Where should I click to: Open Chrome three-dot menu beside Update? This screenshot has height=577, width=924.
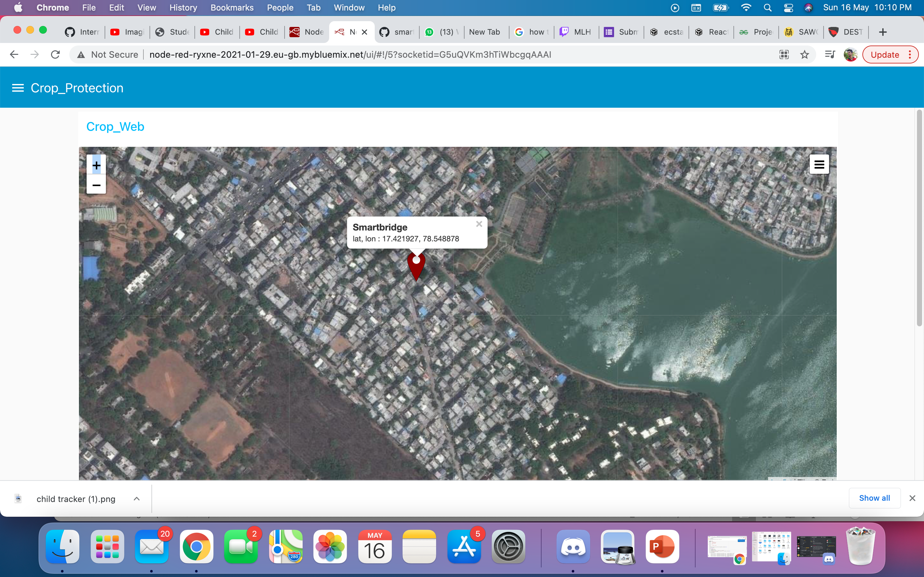click(910, 54)
